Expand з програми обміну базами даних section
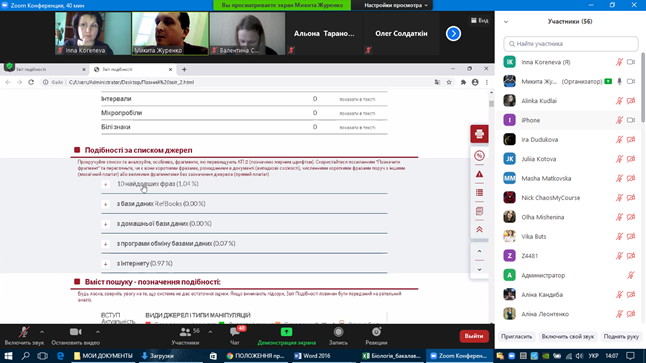The height and width of the screenshot is (363, 646). pos(105,244)
